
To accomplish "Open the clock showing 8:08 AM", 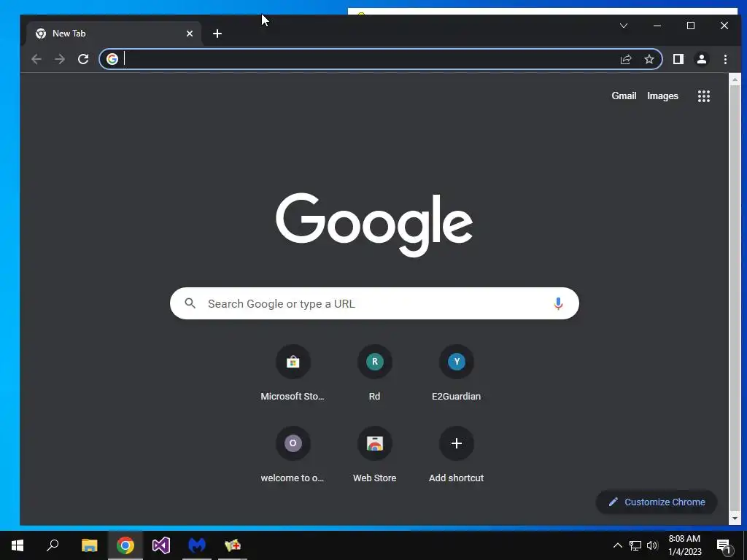I will point(684,545).
